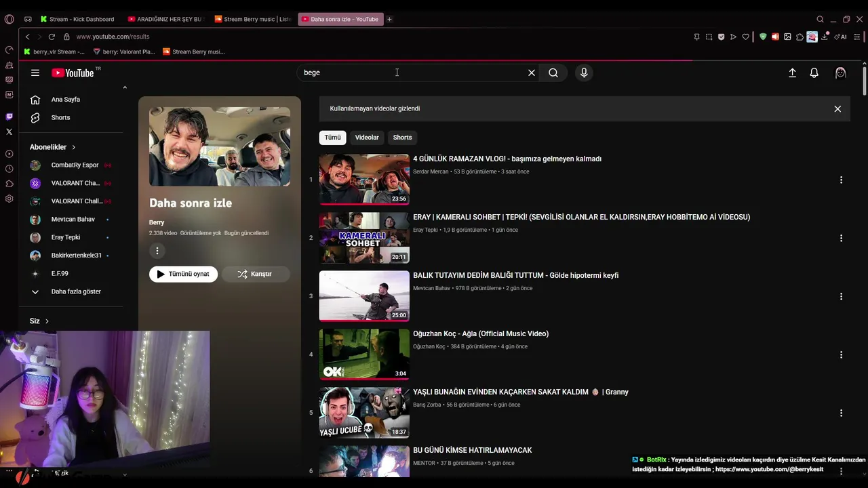Click the tab search magnifier in title bar

[x=820, y=19]
